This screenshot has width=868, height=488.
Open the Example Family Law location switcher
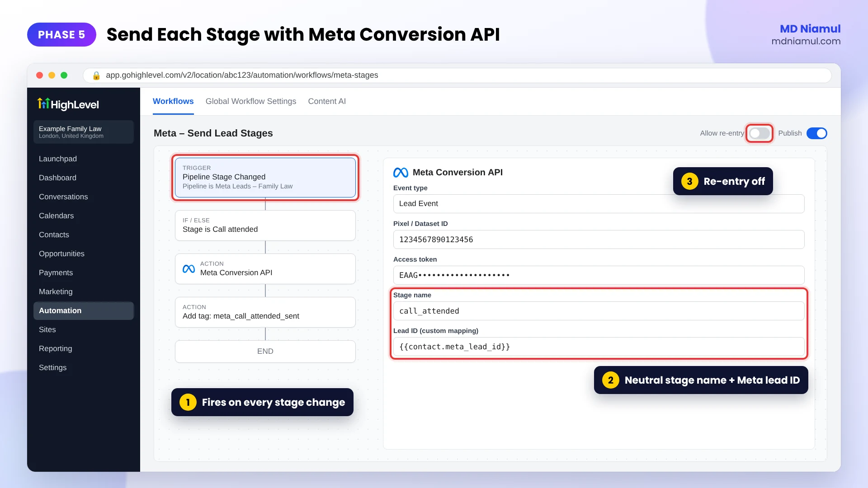point(84,132)
